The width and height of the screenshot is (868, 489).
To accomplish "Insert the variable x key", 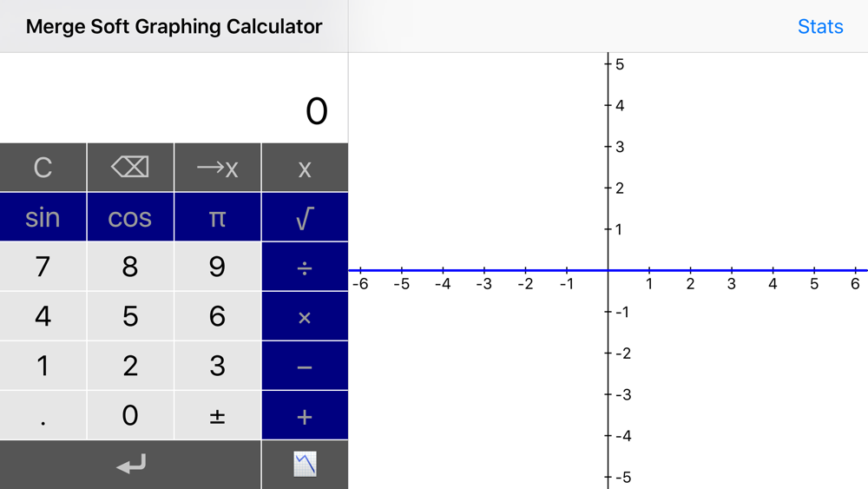I will click(305, 168).
